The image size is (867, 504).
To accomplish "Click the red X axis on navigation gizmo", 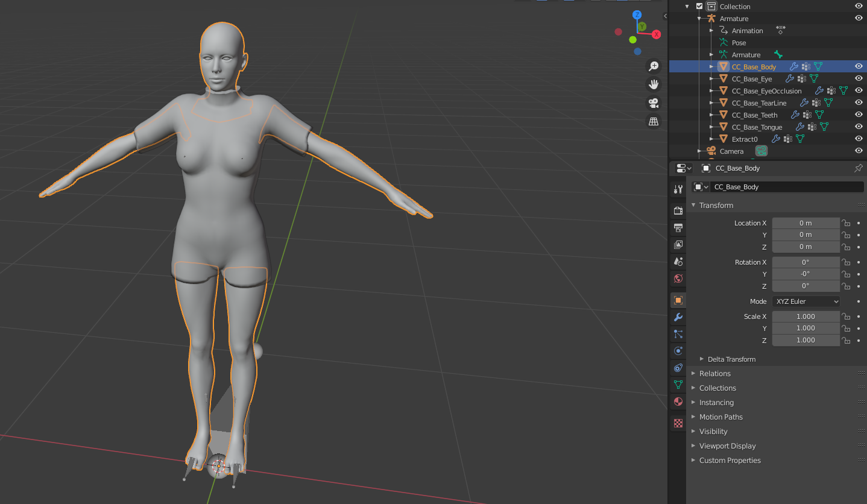I will coord(656,34).
